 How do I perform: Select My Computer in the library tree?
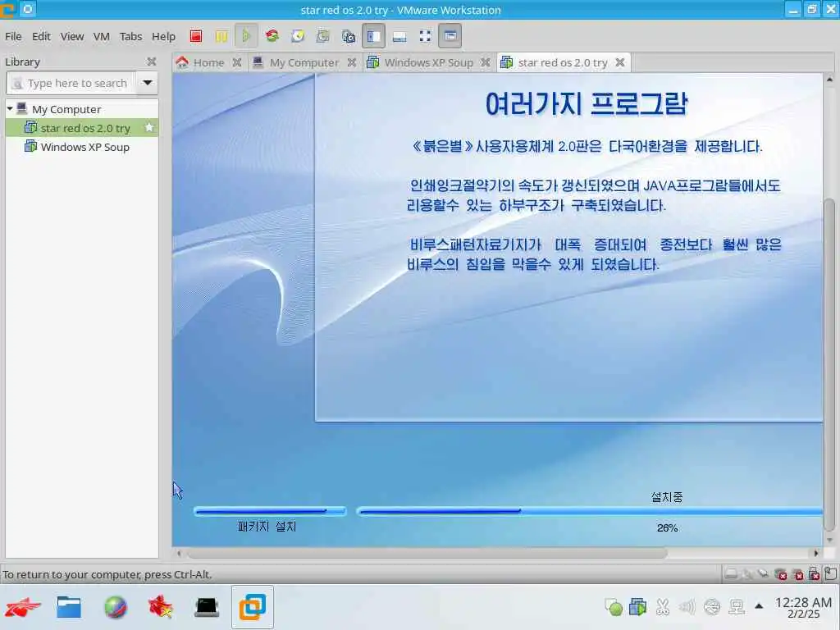[66, 109]
